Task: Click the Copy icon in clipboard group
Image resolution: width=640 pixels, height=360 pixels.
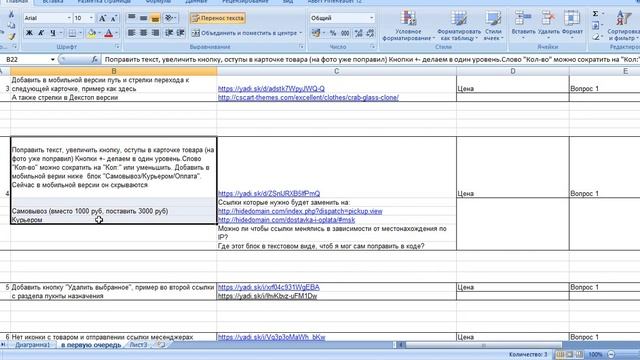Action: (11, 25)
